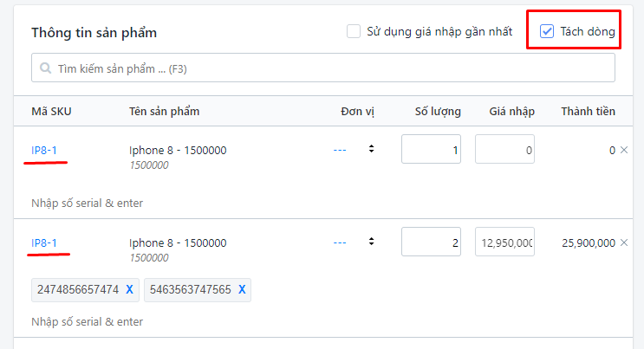Viewport: 644px width, 349px height.
Task: Click the search magnifier icon
Action: (x=45, y=68)
